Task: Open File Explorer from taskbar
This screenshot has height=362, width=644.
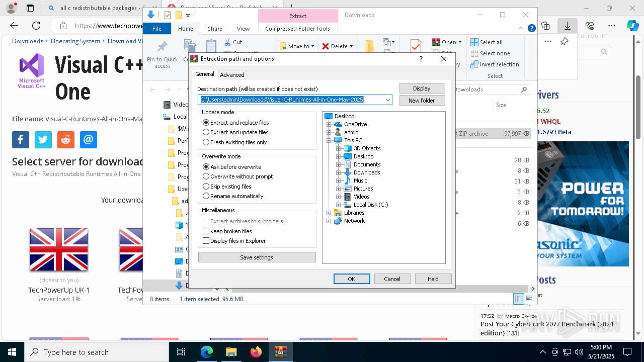Action: click(x=231, y=352)
